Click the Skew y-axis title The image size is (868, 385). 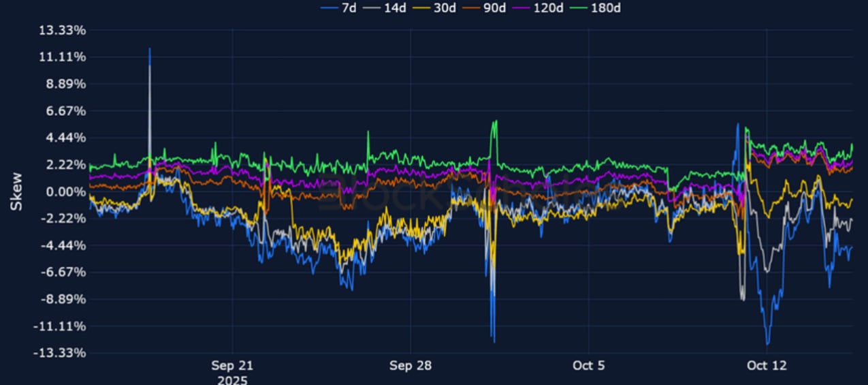[16, 191]
